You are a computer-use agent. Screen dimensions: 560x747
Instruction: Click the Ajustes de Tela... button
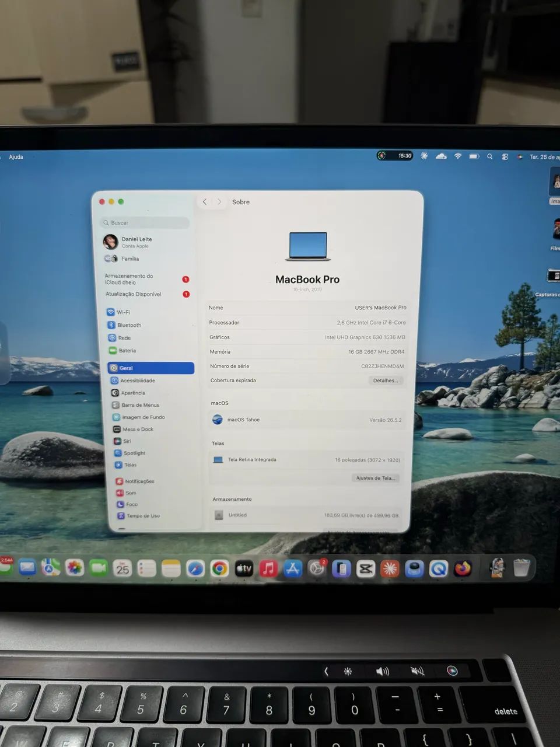pyautogui.click(x=376, y=478)
